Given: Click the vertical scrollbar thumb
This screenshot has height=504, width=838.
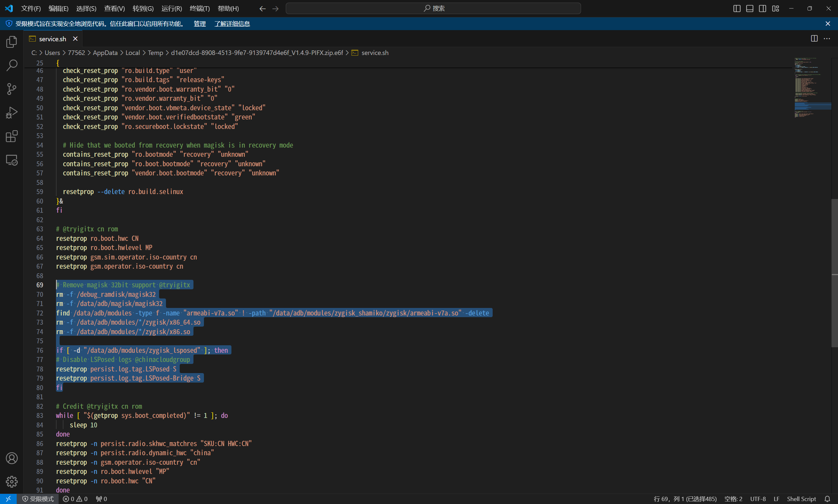Looking at the screenshot, I should 834,273.
